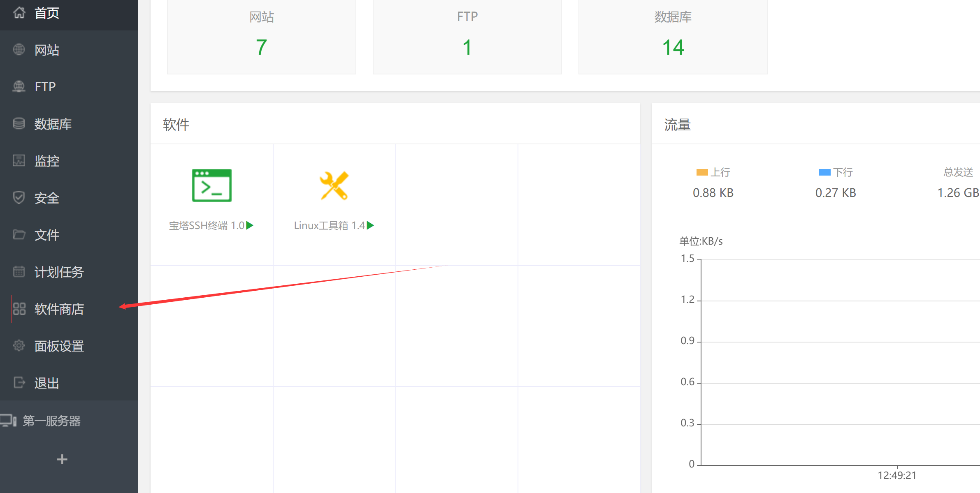Open the 文件 files menu

(x=69, y=235)
